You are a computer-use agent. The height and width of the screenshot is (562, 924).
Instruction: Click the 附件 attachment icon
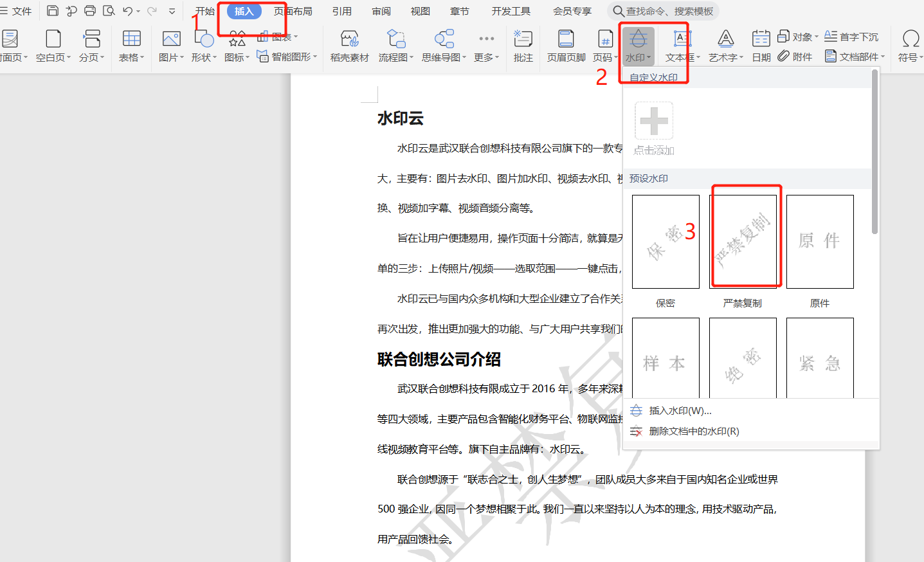[x=783, y=57]
